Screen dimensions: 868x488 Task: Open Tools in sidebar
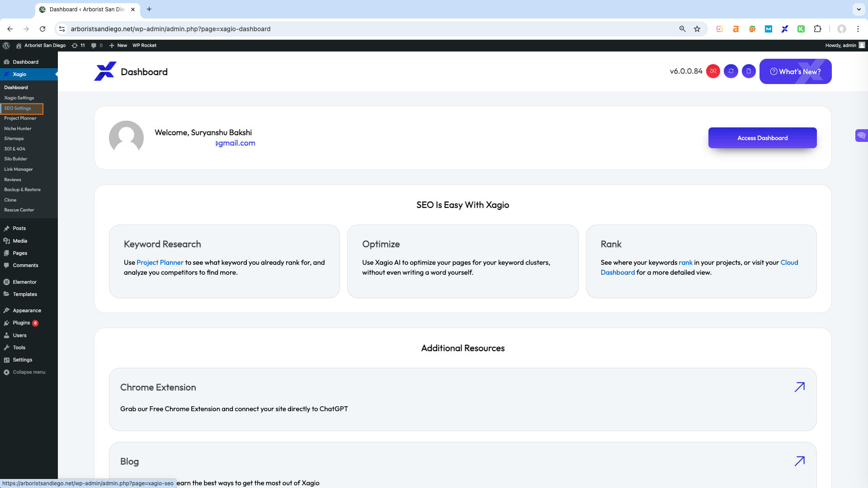(19, 347)
